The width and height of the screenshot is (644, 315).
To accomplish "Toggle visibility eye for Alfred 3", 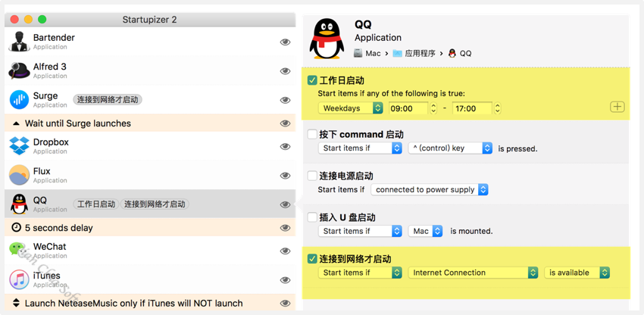I will coord(285,71).
